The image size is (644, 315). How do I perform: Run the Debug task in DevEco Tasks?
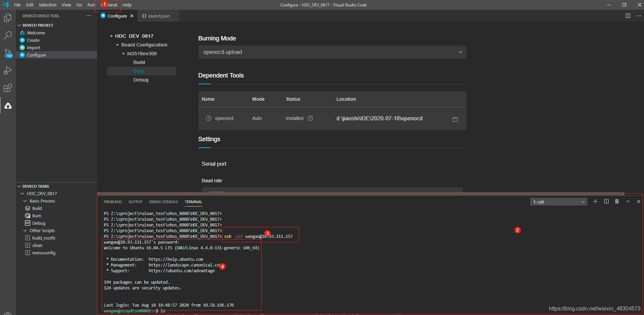click(39, 223)
